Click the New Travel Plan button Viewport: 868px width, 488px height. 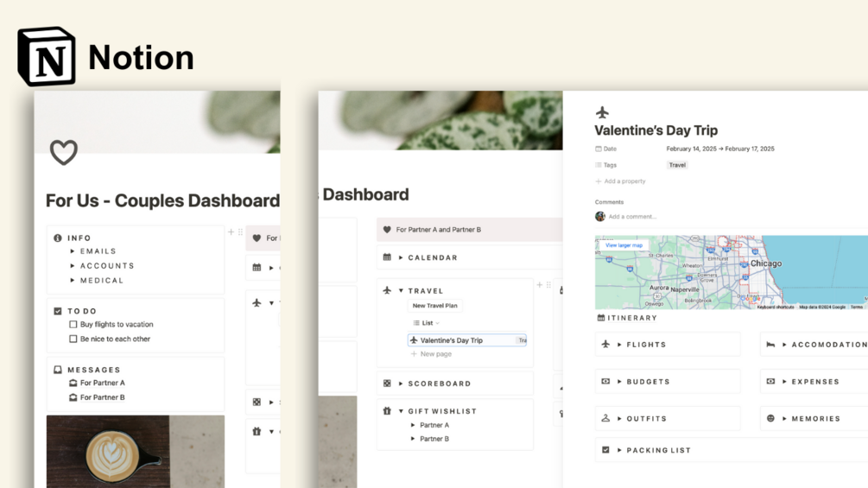tap(435, 306)
